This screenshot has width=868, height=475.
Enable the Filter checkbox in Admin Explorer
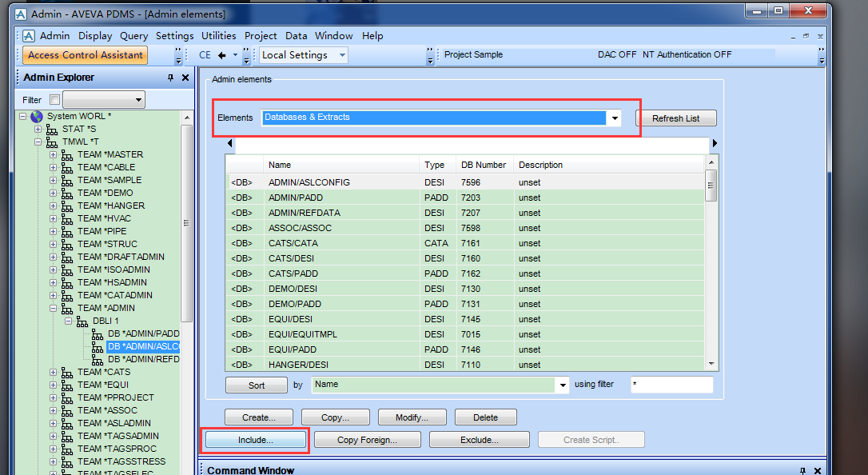pyautogui.click(x=54, y=100)
